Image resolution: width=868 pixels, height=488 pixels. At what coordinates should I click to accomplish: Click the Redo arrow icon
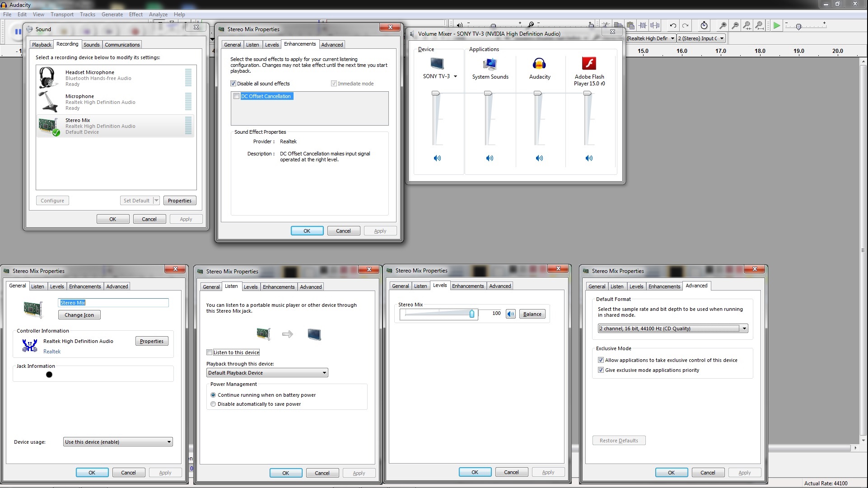[685, 25]
